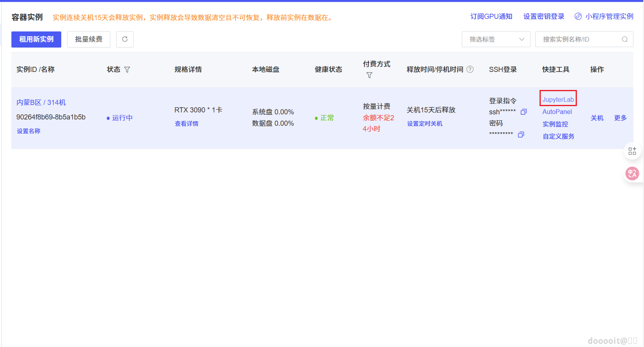The image size is (644, 347).
Task: Click the help icon beside 释放时间/停机时间
Action: coord(470,69)
